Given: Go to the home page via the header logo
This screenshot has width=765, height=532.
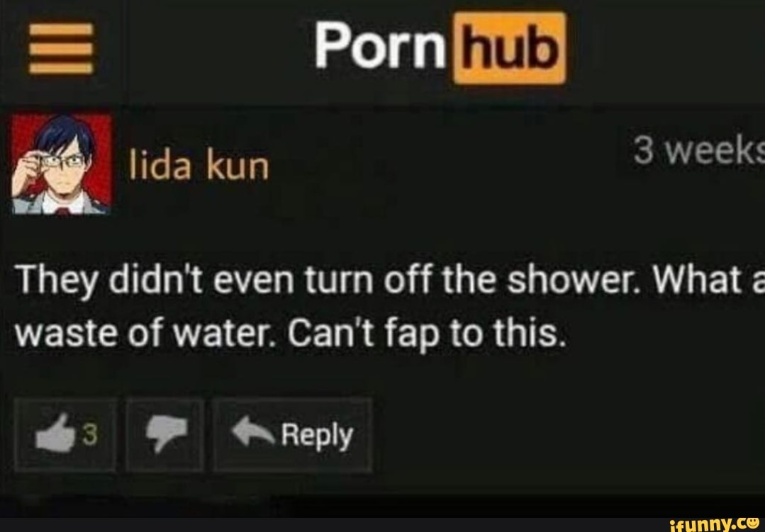Looking at the screenshot, I should [x=440, y=47].
